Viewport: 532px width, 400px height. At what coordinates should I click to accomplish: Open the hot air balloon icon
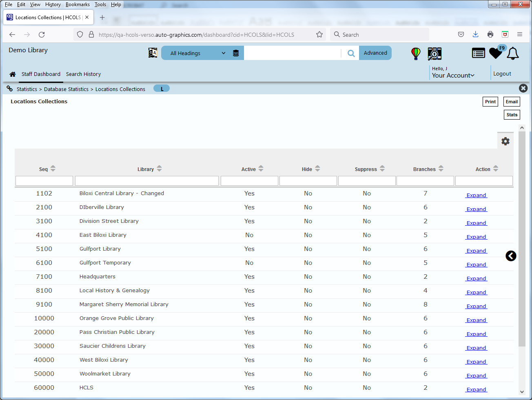(x=416, y=53)
